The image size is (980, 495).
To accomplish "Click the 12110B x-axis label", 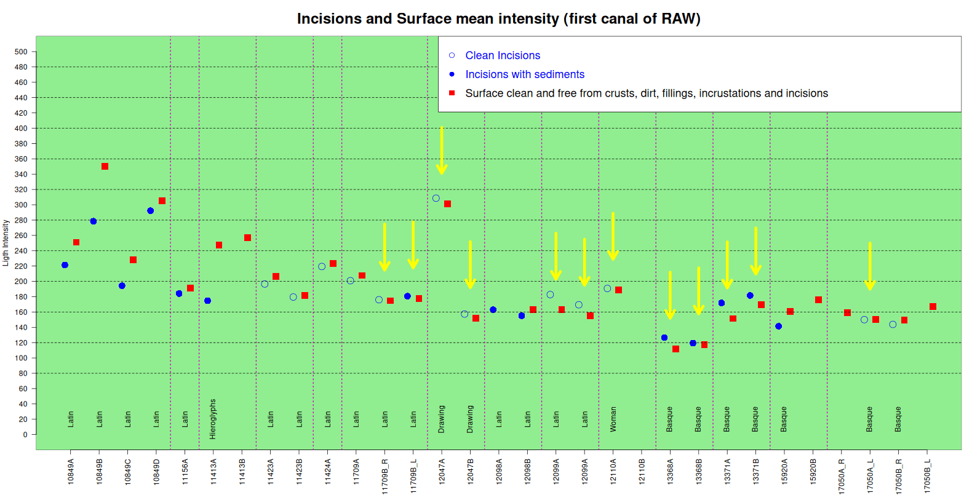I will 642,472.
